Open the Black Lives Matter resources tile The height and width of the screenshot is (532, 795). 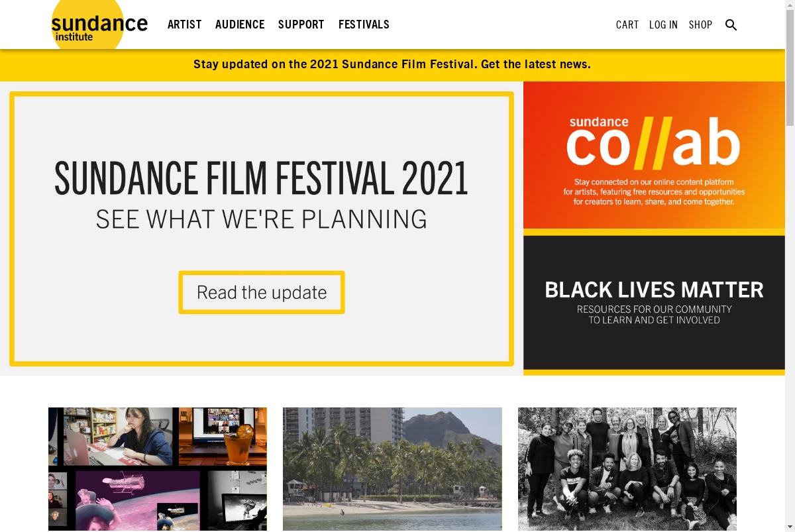[x=654, y=303]
